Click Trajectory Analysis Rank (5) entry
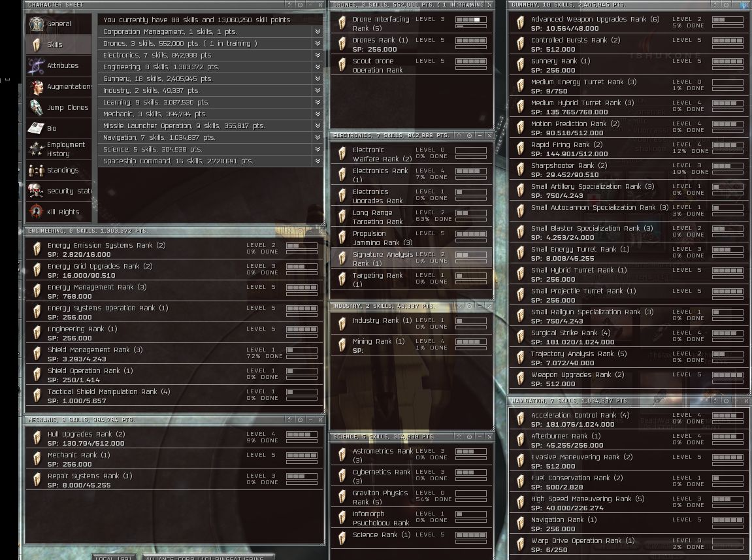 629,358
